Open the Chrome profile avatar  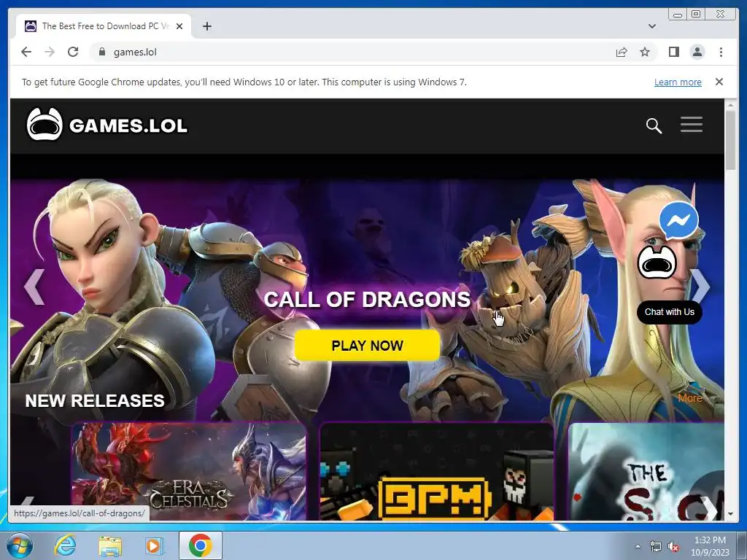pyautogui.click(x=697, y=52)
